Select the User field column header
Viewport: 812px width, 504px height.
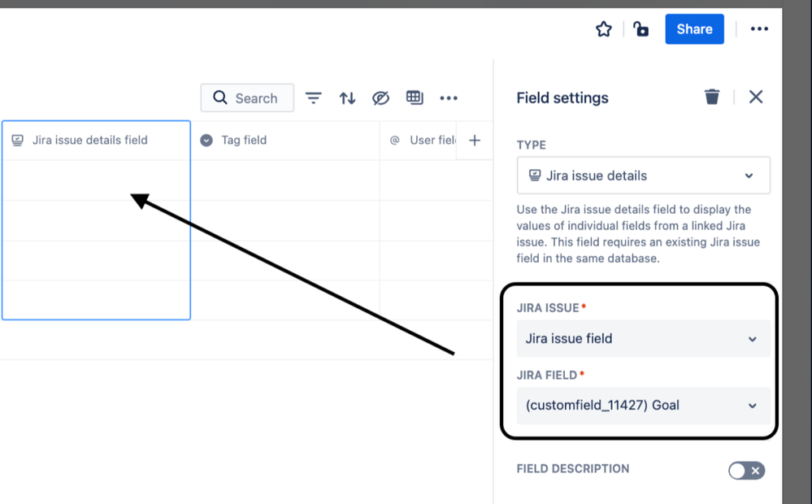point(419,141)
